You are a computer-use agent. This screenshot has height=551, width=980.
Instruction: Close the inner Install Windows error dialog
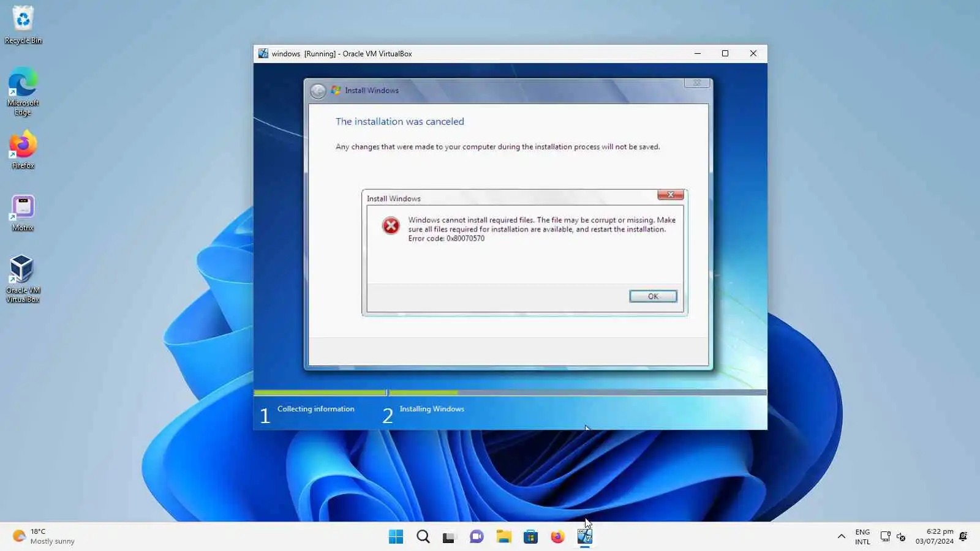point(671,195)
